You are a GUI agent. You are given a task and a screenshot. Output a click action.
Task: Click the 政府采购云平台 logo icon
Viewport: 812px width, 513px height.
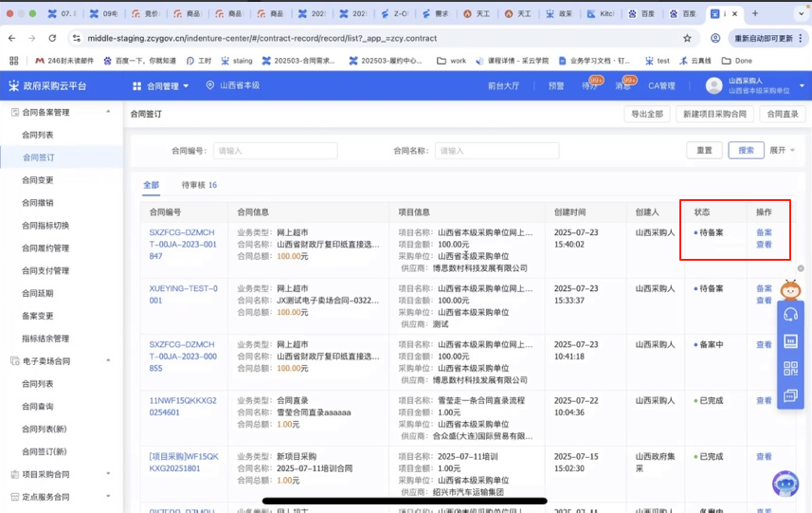(x=13, y=85)
